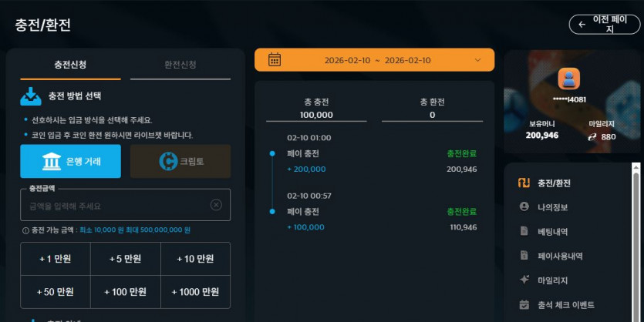Switch to 충전신청 tab

point(71,65)
